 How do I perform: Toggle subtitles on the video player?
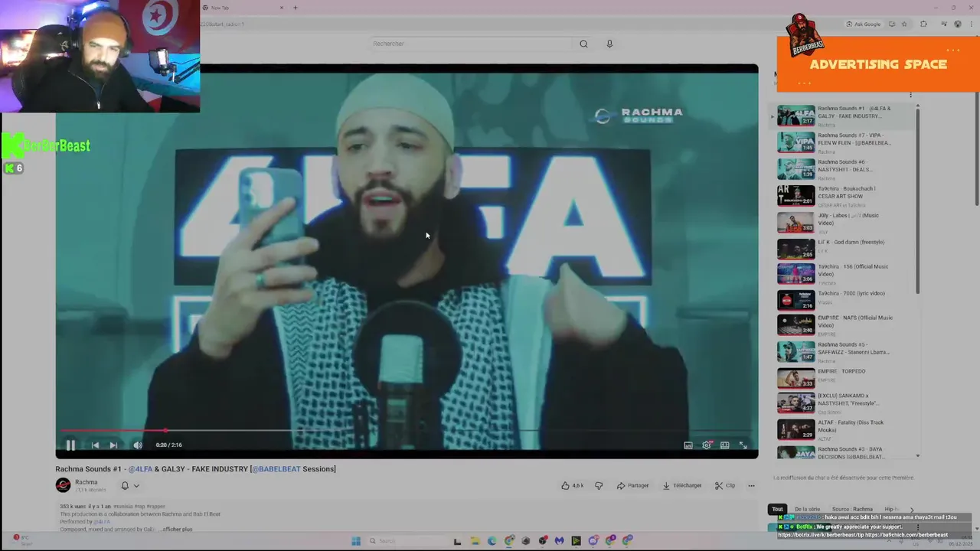point(688,445)
